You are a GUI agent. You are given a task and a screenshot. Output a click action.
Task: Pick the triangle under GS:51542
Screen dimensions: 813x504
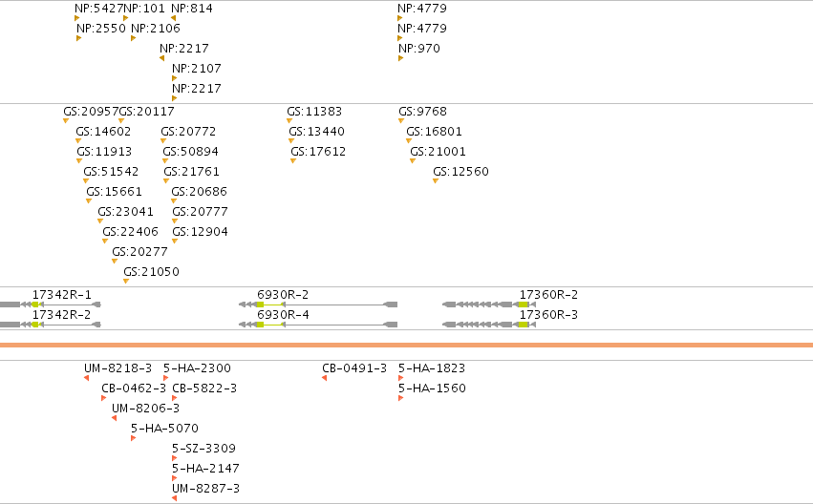coord(86,181)
